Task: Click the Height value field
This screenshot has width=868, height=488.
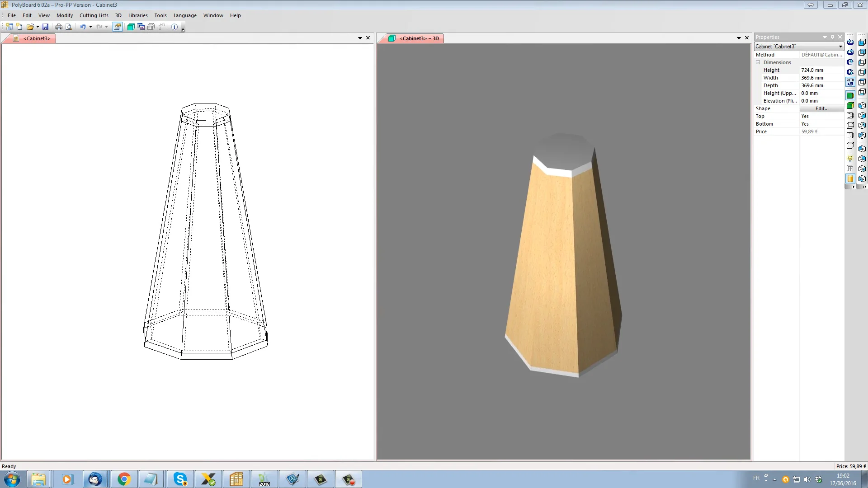Action: tap(812, 70)
